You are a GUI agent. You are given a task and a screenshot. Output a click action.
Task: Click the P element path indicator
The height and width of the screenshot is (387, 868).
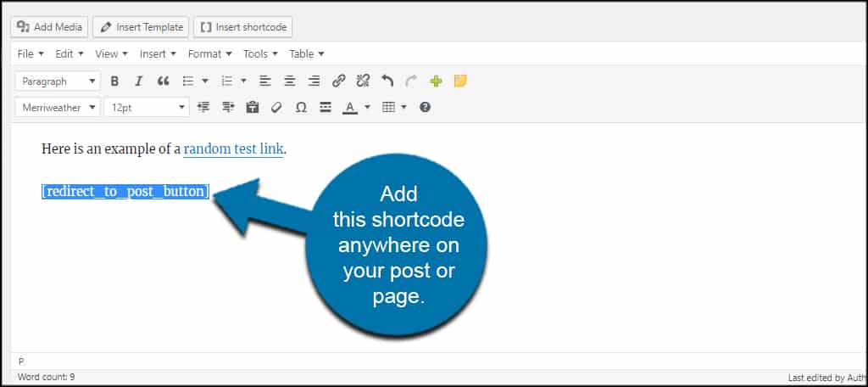(21, 362)
